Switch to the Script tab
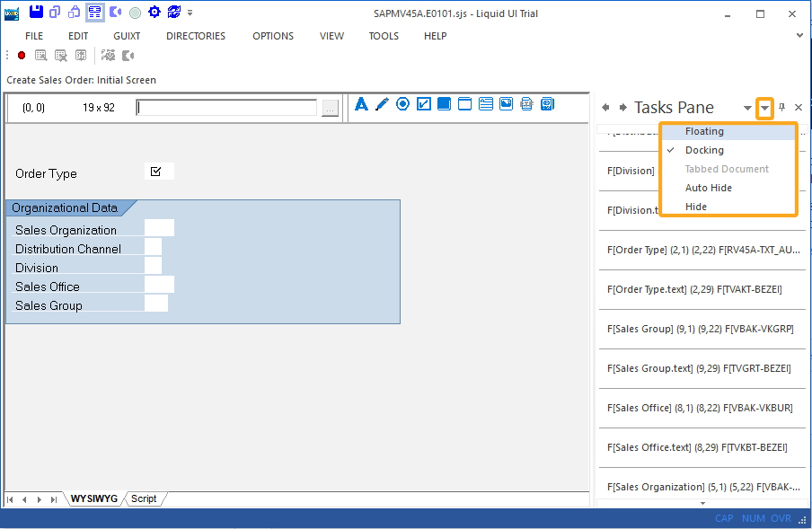This screenshot has width=812, height=529. point(144,498)
